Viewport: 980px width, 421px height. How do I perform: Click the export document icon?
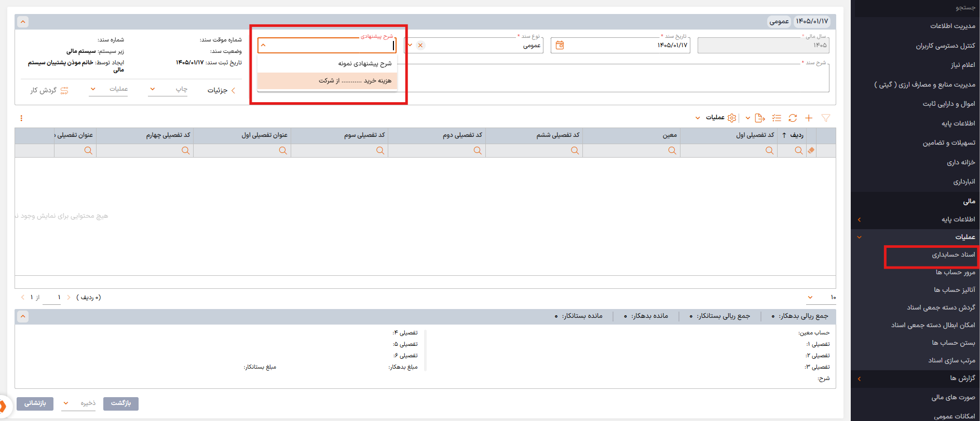pyautogui.click(x=760, y=118)
